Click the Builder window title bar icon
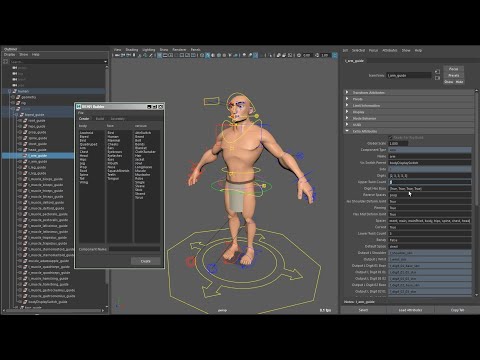480x360 pixels. (79, 107)
